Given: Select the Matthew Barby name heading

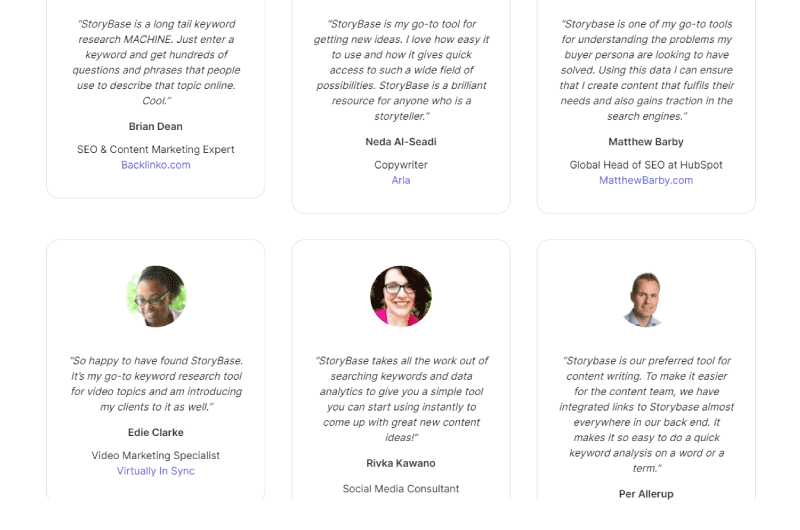Looking at the screenshot, I should pyautogui.click(x=646, y=141).
